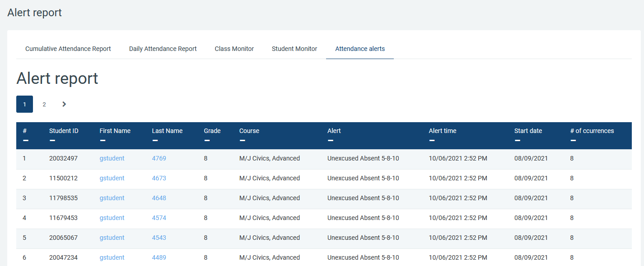Select page 1 pagination button
The image size is (644, 266).
coord(24,104)
